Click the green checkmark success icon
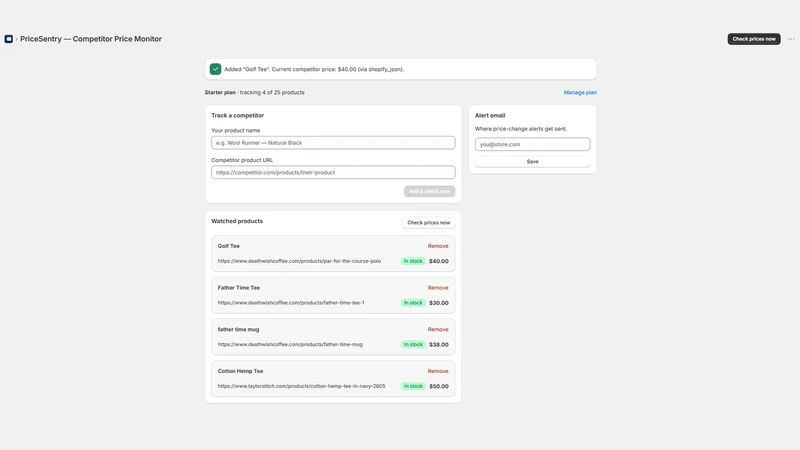 pyautogui.click(x=215, y=69)
